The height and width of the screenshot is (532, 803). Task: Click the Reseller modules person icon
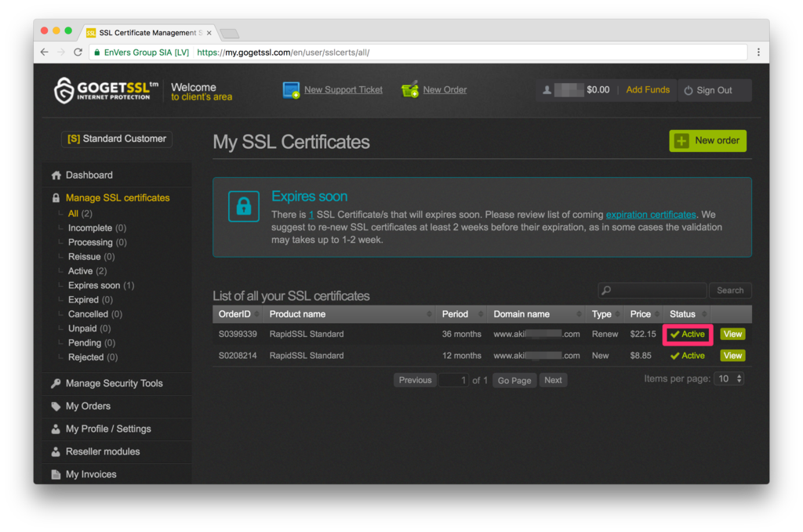56,451
